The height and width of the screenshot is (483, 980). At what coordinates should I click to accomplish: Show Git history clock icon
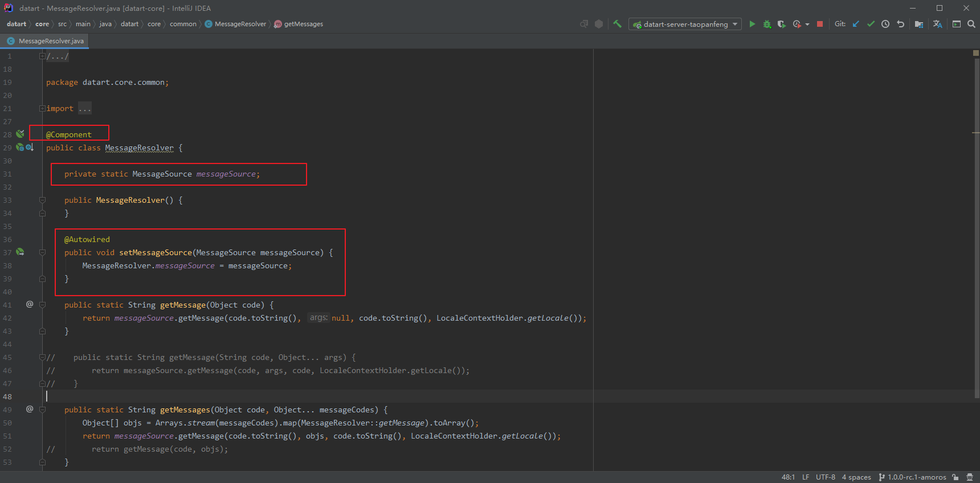point(885,24)
